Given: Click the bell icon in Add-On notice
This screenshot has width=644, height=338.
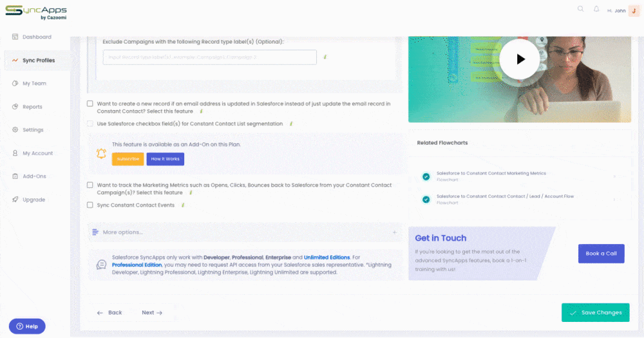Looking at the screenshot, I should [101, 154].
